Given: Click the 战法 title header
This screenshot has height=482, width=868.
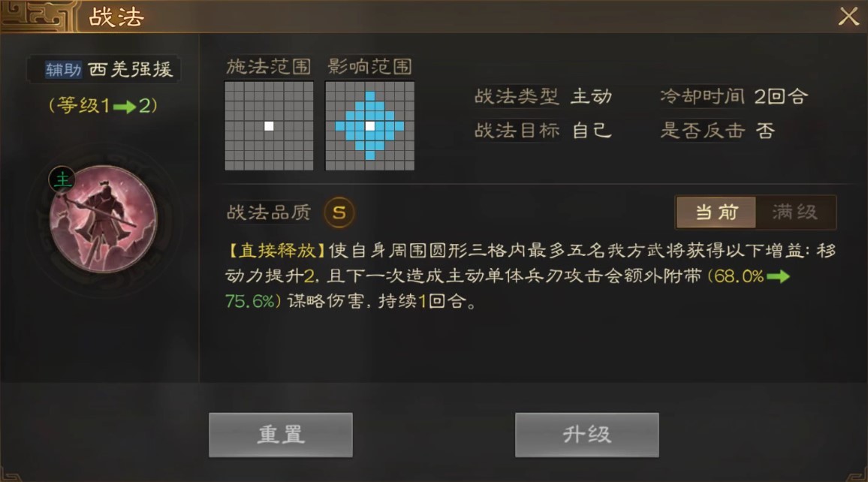Looking at the screenshot, I should 116,17.
